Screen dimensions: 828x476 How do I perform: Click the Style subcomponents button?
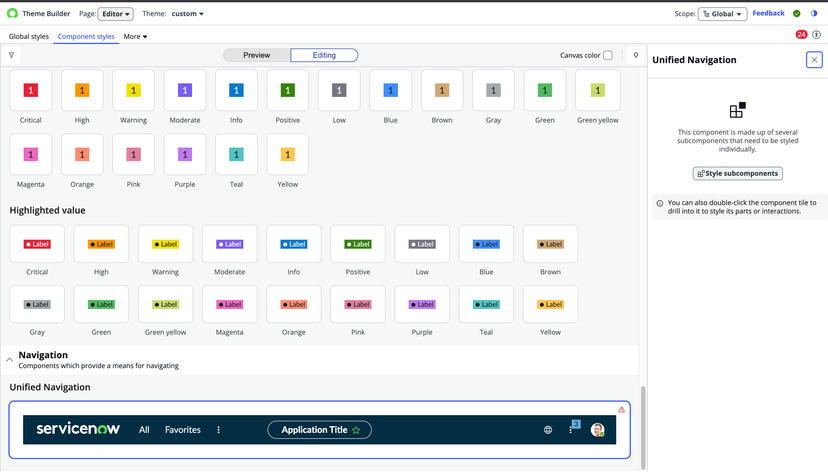point(737,174)
